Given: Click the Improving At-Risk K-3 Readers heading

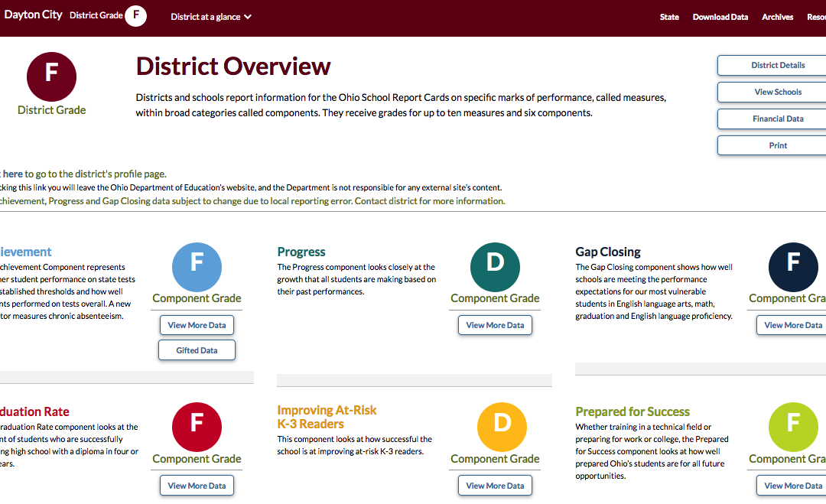Looking at the screenshot, I should (x=327, y=417).
